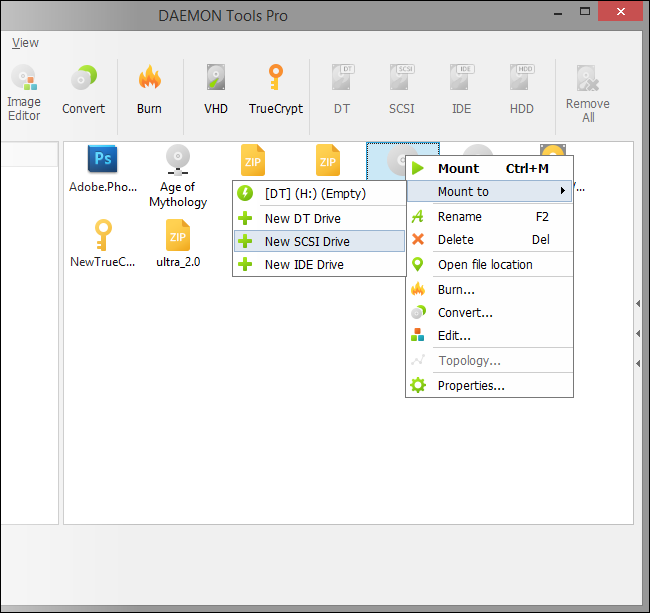Open the Image Editor tool

pos(24,93)
